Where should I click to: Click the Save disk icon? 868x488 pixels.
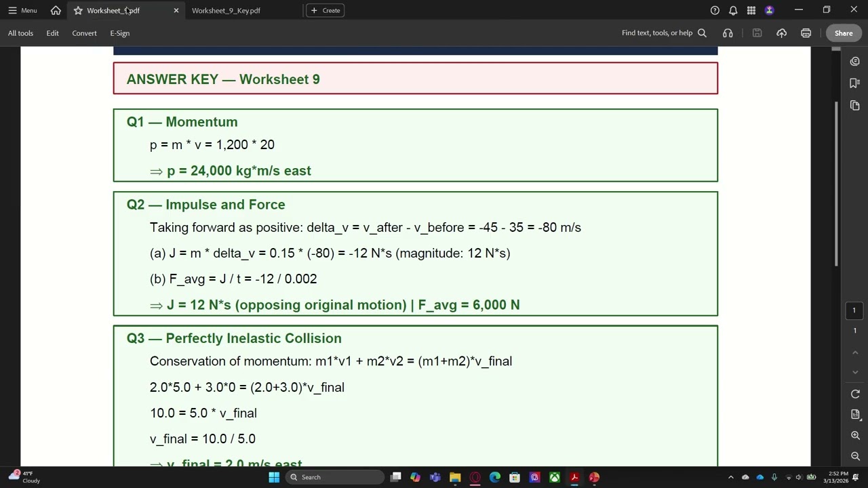(x=757, y=33)
